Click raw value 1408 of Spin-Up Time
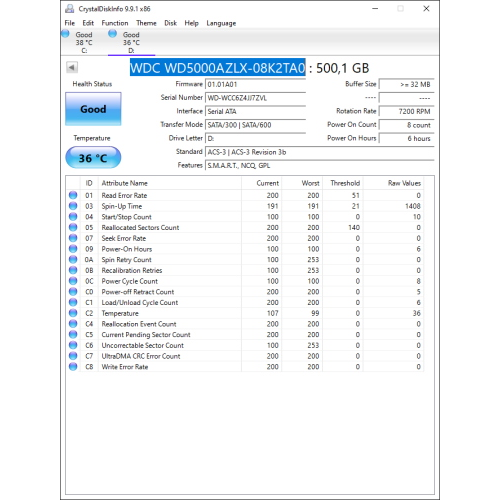This screenshot has height=500, width=500. click(413, 206)
